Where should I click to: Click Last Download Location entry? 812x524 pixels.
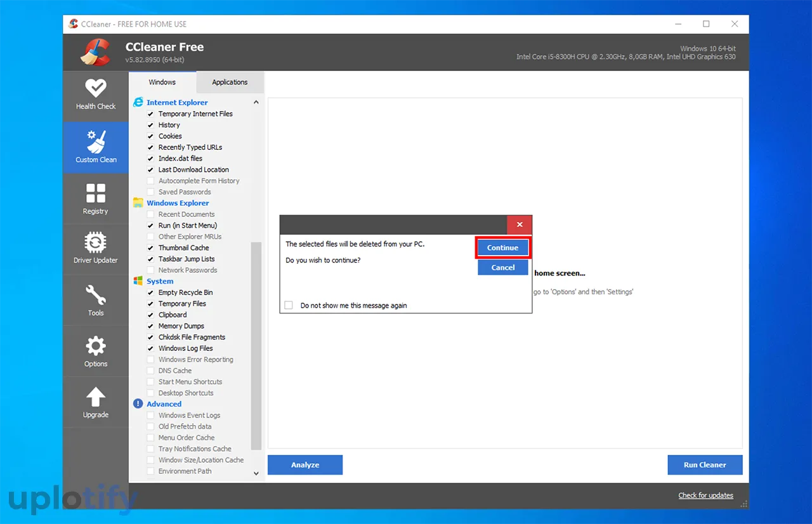point(193,169)
